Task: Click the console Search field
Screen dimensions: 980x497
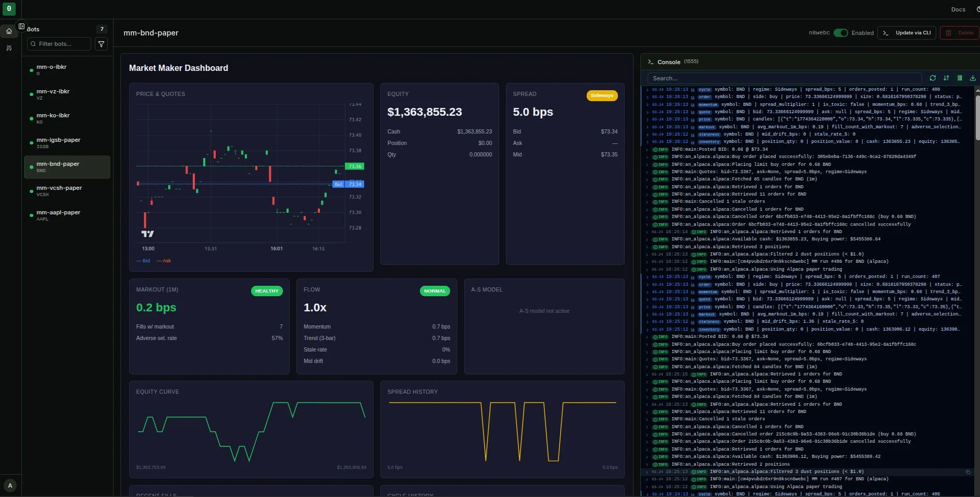Action: [784, 78]
